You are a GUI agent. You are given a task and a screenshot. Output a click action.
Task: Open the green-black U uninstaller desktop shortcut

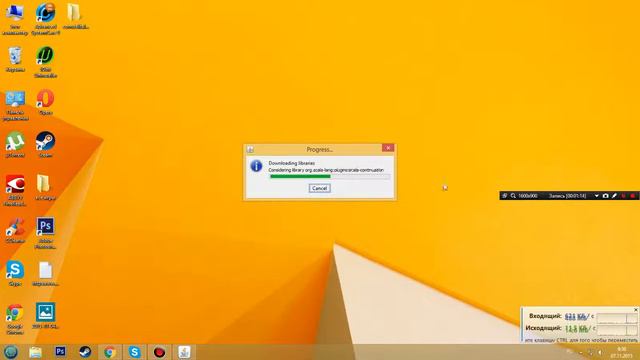pos(45,62)
